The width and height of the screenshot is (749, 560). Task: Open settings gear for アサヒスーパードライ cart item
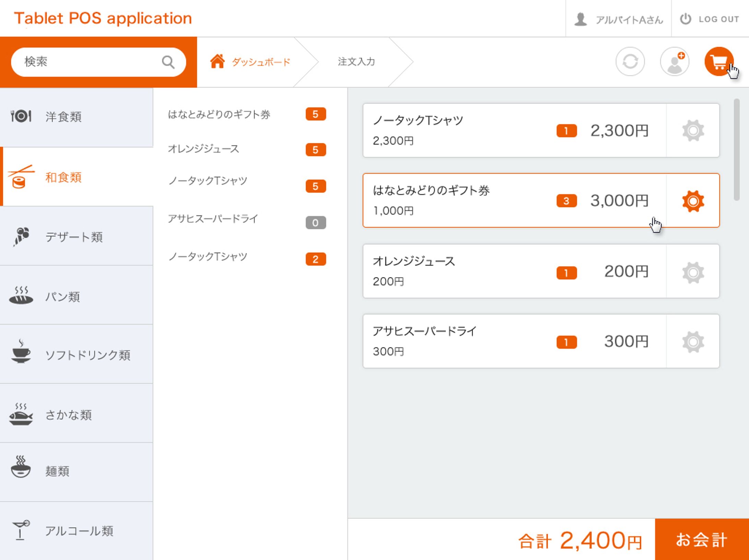coord(693,342)
